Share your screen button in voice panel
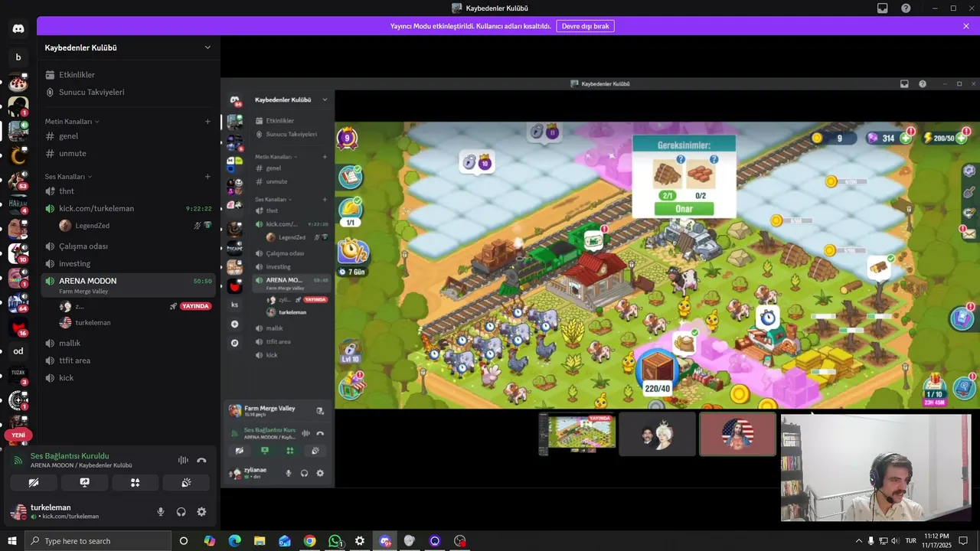Image resolution: width=980 pixels, height=551 pixels. click(84, 483)
